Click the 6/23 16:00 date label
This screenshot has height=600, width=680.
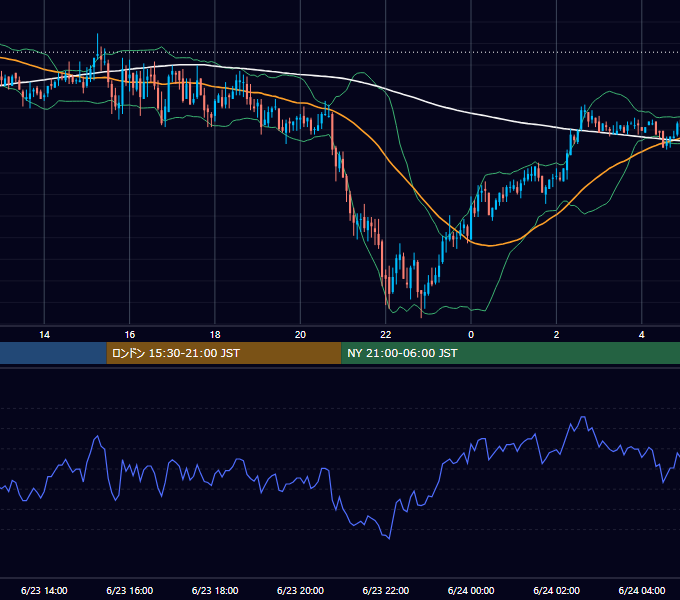click(130, 590)
